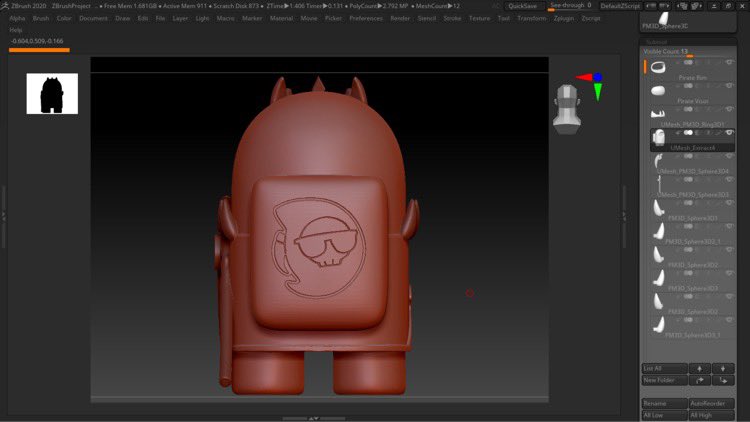Click the move subtool up arrow
This screenshot has width=750, height=422.
(699, 368)
